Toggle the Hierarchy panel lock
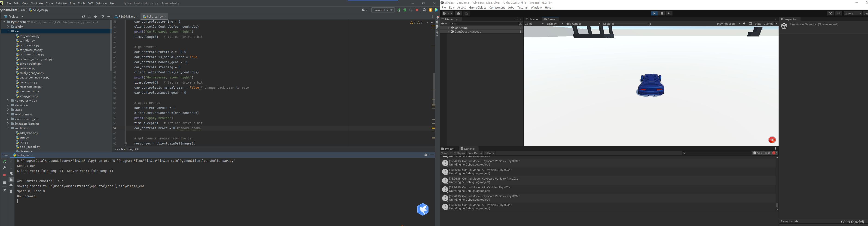868x226 pixels. (516, 19)
